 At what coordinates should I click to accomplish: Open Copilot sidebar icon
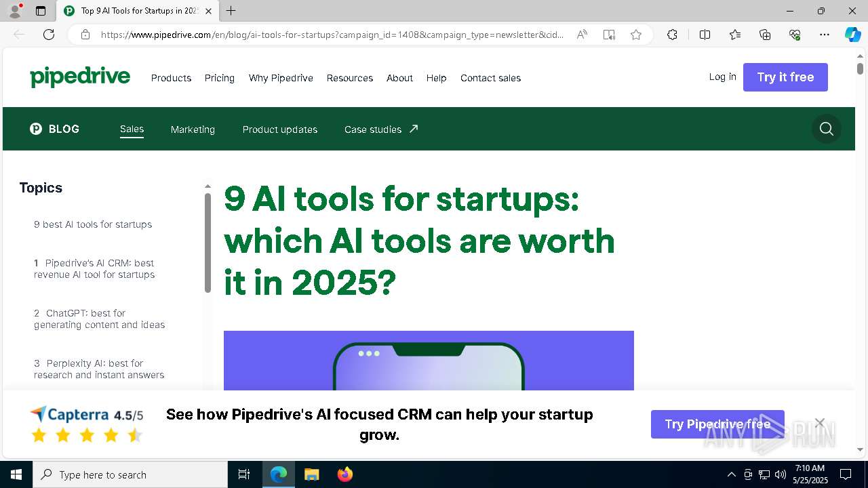(852, 35)
